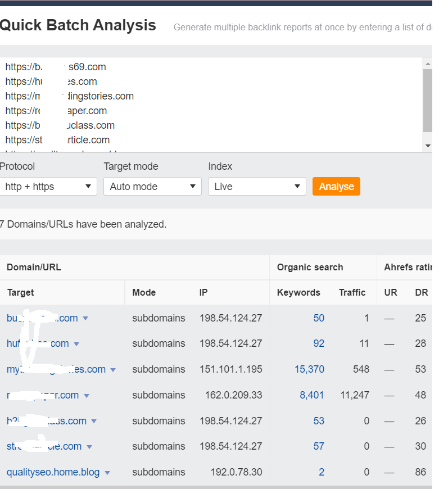Open the 57 keywords link
The image size is (448, 489).
[319, 446]
